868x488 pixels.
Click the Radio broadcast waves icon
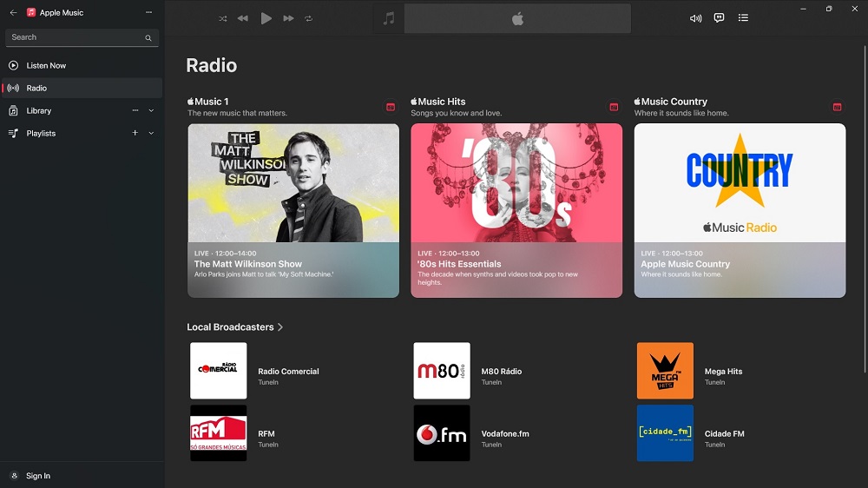13,88
